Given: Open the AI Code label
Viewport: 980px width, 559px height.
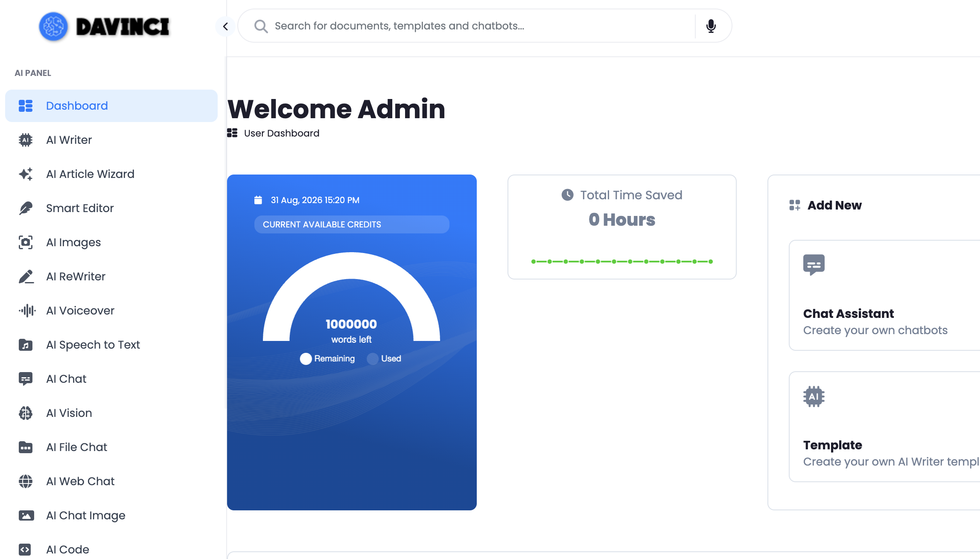Looking at the screenshot, I should [x=68, y=550].
